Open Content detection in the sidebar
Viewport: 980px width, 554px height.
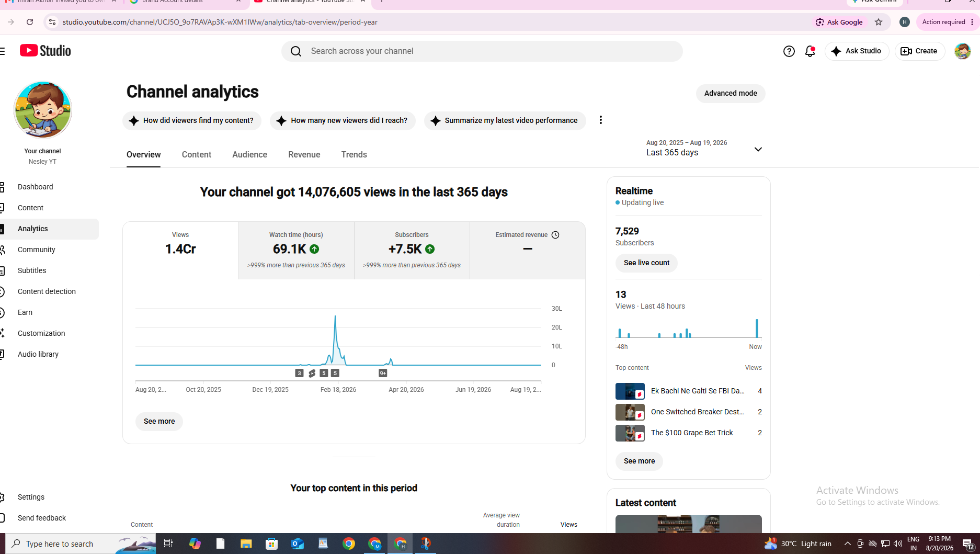49,291
